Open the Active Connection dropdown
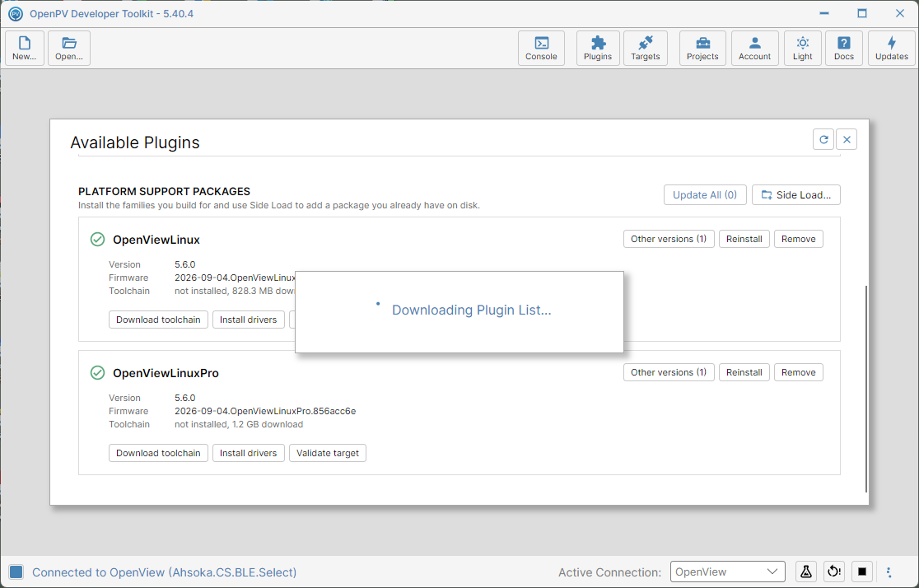The width and height of the screenshot is (919, 588). coord(727,572)
